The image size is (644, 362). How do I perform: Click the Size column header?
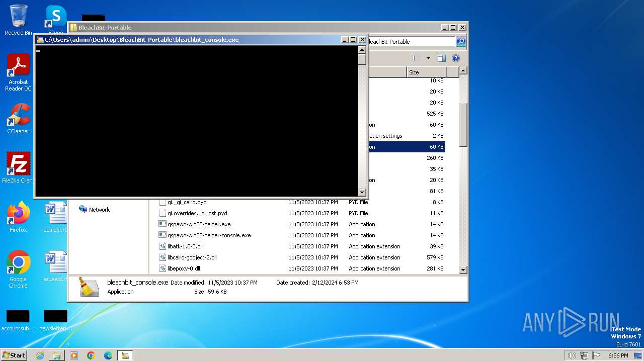(x=427, y=72)
